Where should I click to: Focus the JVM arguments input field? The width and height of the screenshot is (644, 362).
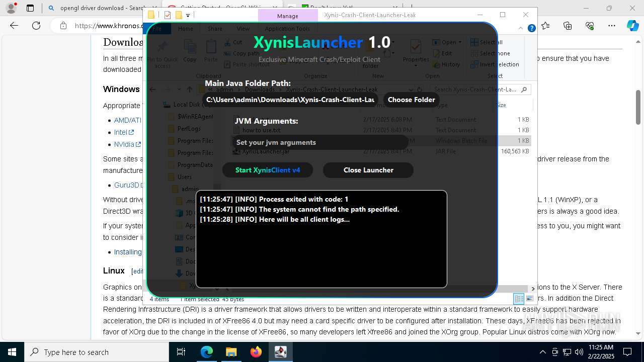(x=319, y=142)
